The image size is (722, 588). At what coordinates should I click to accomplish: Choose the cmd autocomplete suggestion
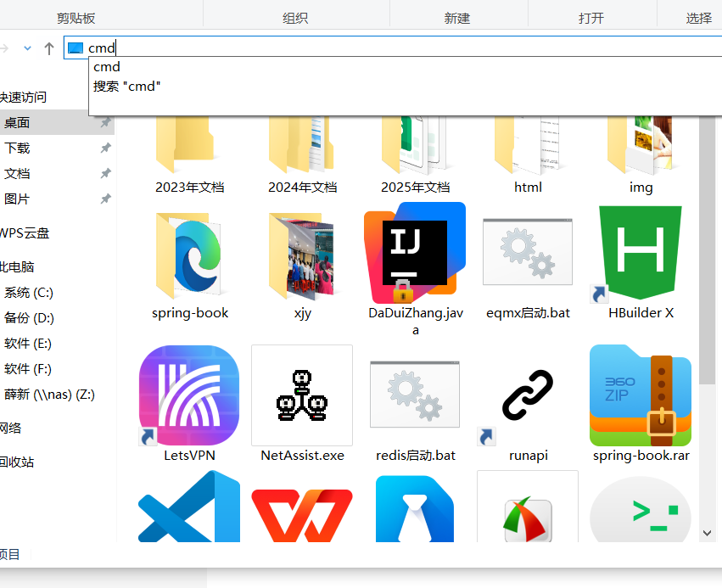pyautogui.click(x=107, y=67)
